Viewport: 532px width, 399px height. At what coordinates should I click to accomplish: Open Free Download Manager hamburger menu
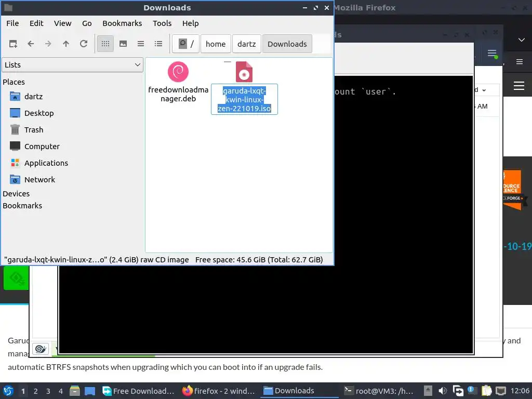coord(492,54)
